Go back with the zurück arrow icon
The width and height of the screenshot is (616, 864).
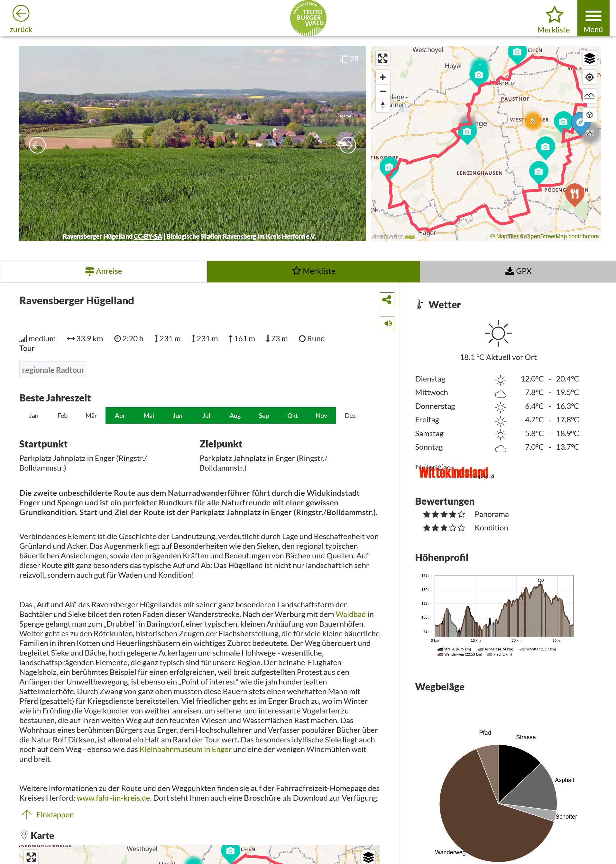21,14
